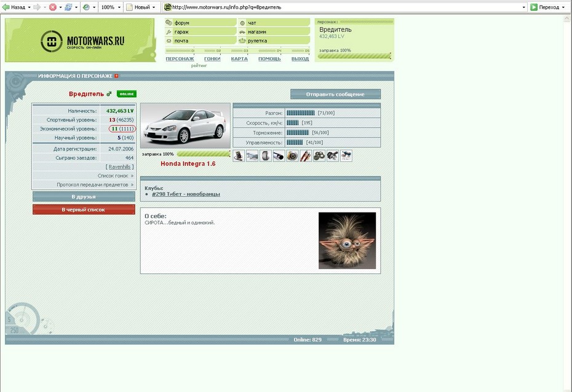This screenshot has width=572, height=392.
Task: Click the shop car icon
Action: coord(242,32)
